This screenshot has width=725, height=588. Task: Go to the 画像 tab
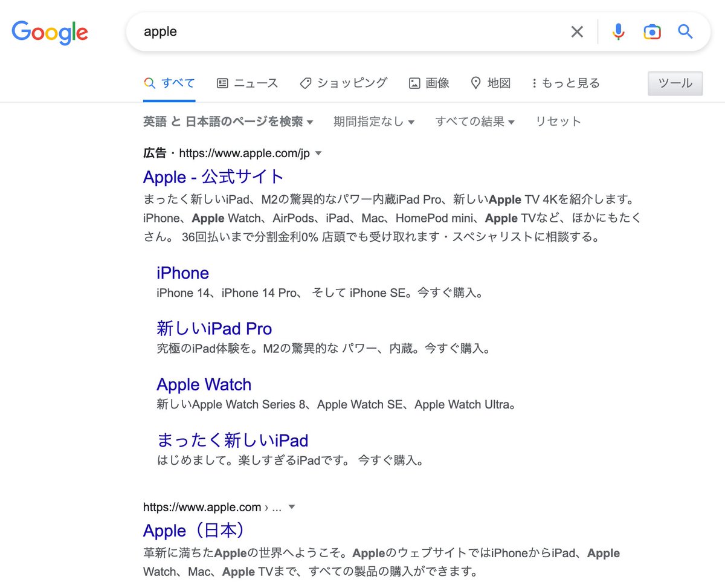pyautogui.click(x=429, y=83)
